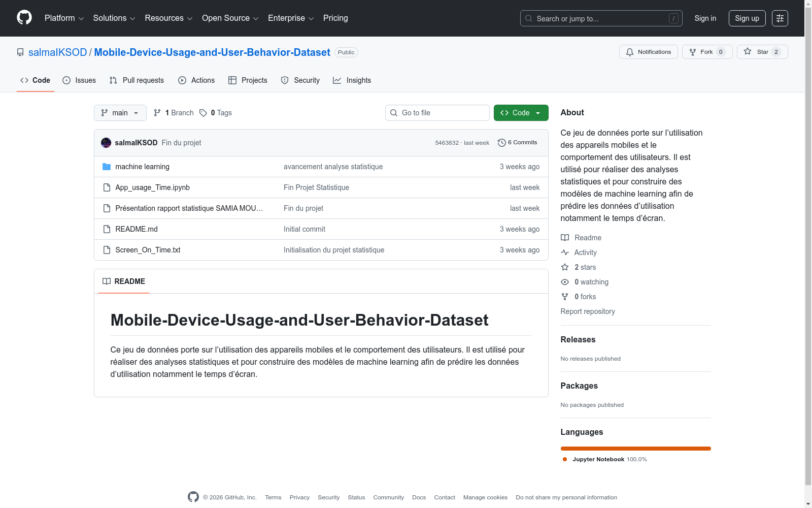Open the green Code dropdown button

tap(521, 113)
